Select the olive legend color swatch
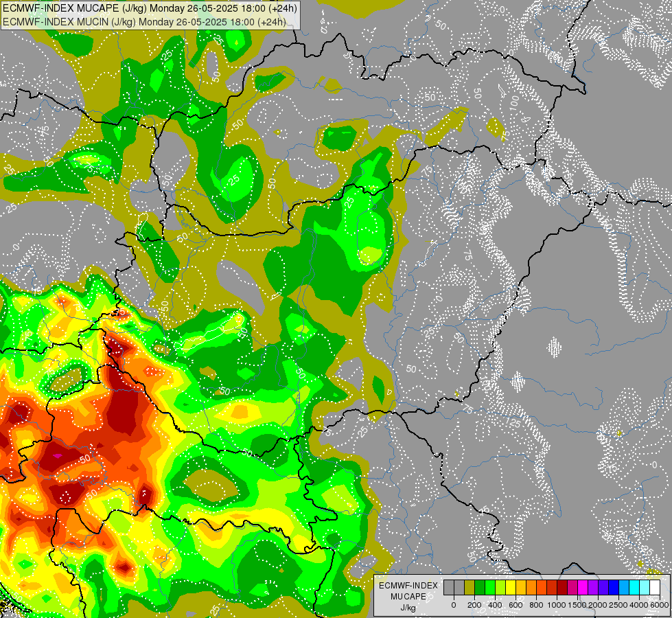 coord(470,587)
